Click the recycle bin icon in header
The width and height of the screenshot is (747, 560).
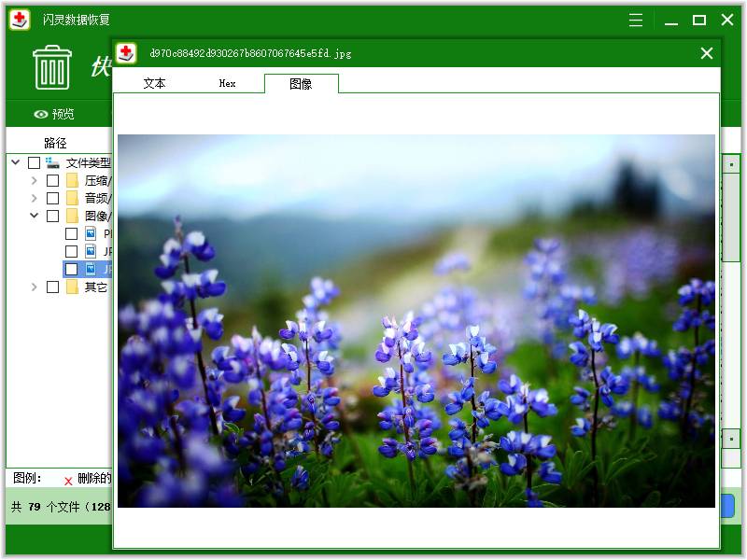[52, 67]
